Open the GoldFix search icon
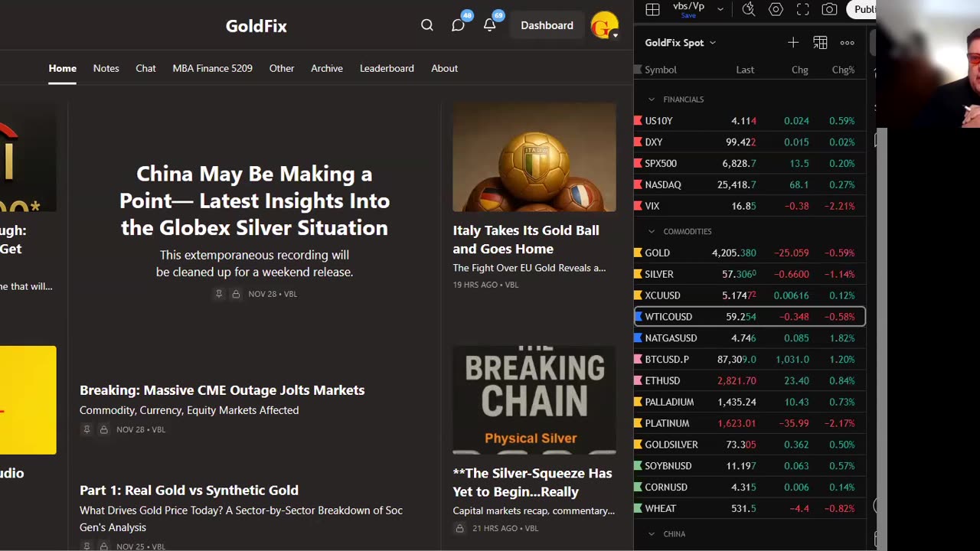The height and width of the screenshot is (551, 980). point(427,25)
